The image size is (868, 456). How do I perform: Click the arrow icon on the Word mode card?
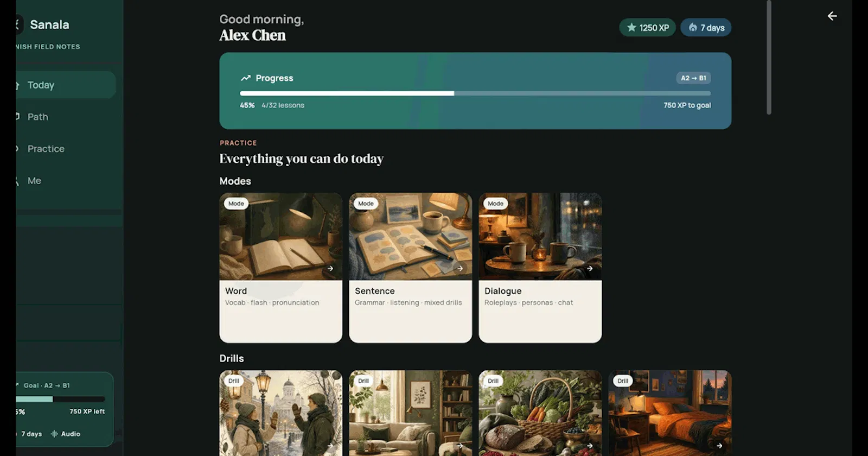[330, 268]
